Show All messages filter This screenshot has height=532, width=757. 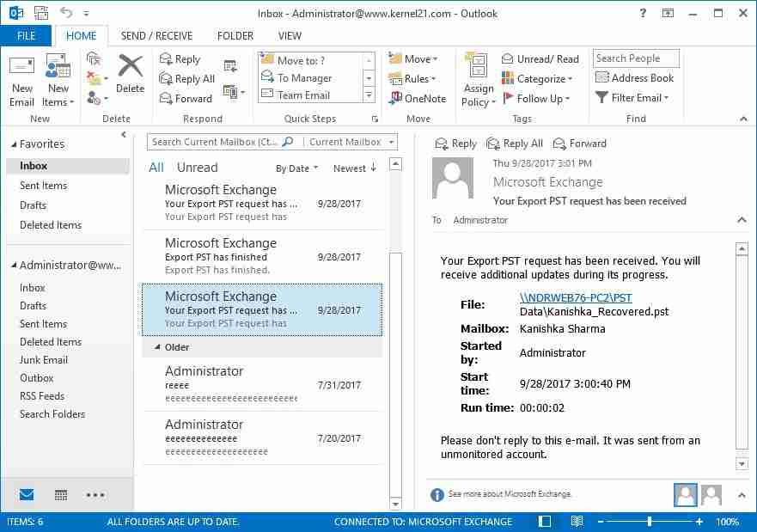[x=156, y=168]
